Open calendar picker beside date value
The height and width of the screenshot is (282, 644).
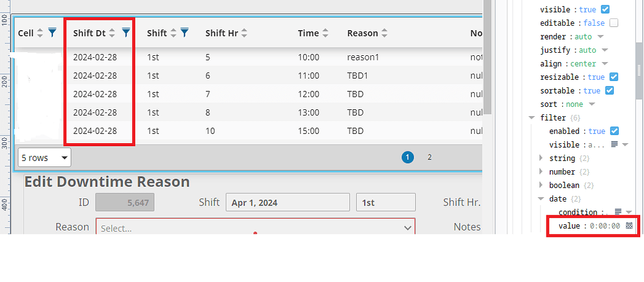(x=629, y=225)
